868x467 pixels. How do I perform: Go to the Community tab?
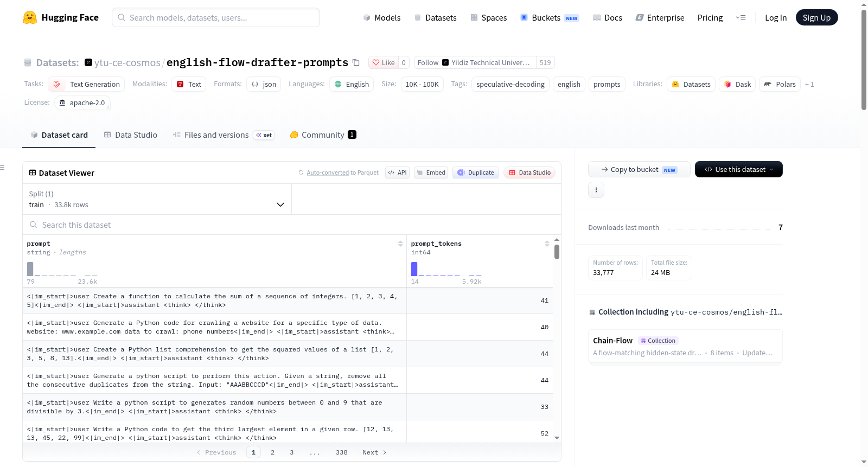coord(323,135)
